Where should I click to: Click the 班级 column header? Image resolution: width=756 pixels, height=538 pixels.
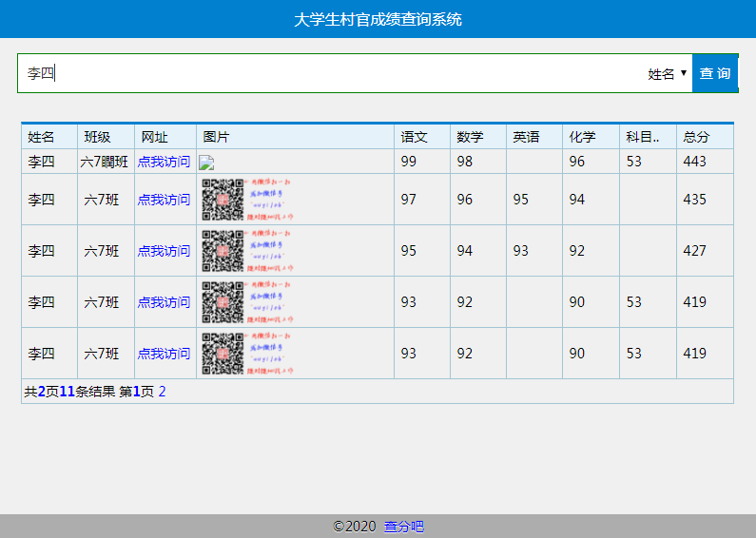coord(97,137)
